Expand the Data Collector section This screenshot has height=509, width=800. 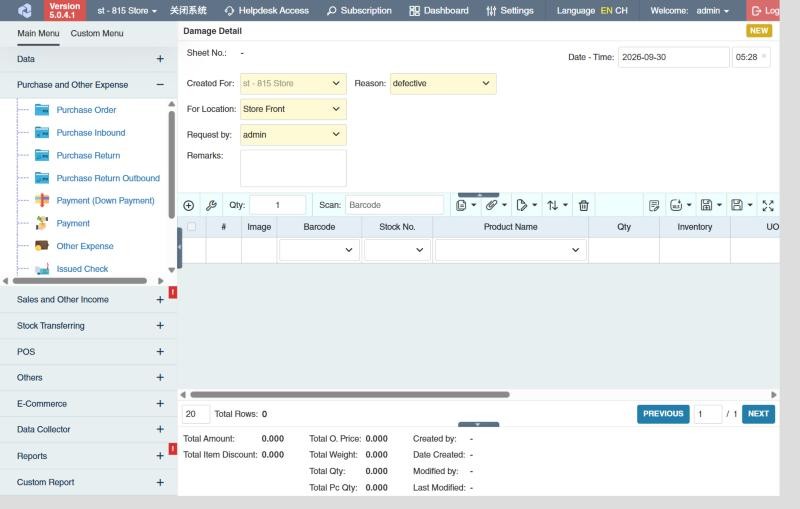[x=160, y=429]
